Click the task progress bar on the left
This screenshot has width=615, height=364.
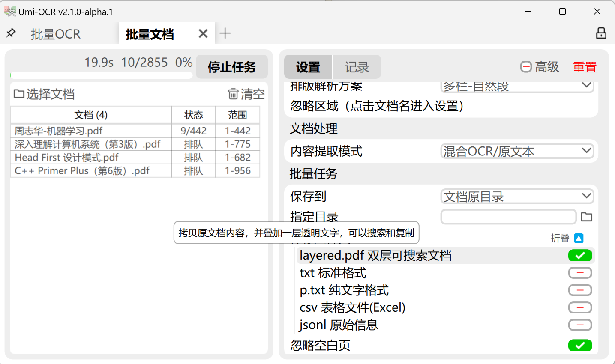[x=101, y=75]
